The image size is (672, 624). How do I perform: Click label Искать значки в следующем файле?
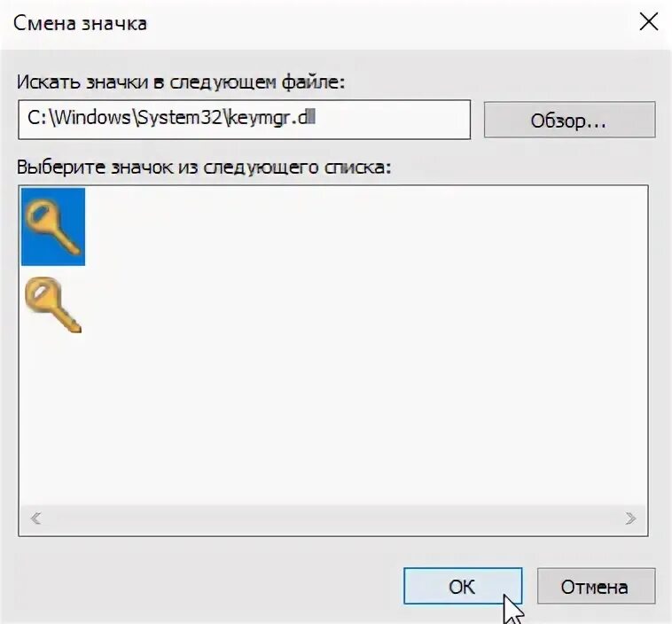[x=181, y=82]
